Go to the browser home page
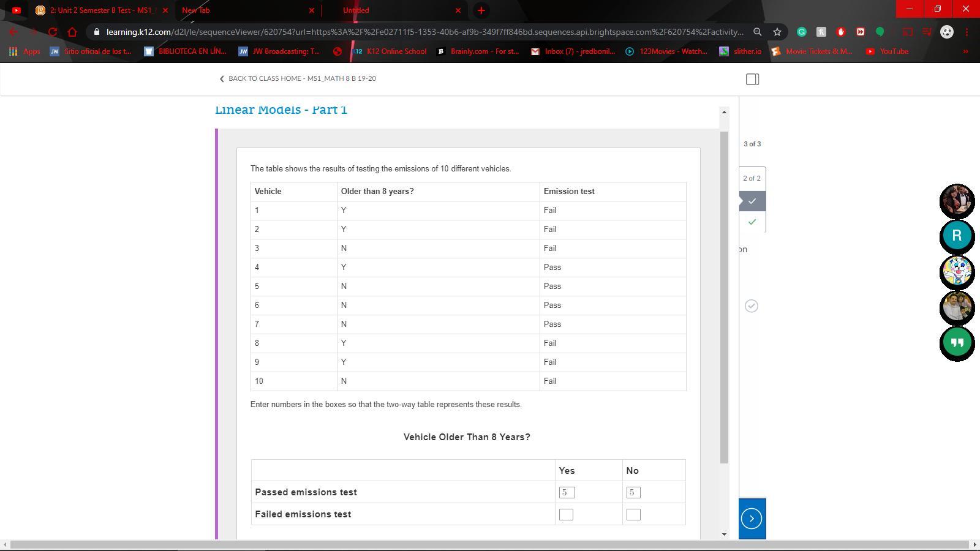The image size is (980, 551). click(x=72, y=32)
